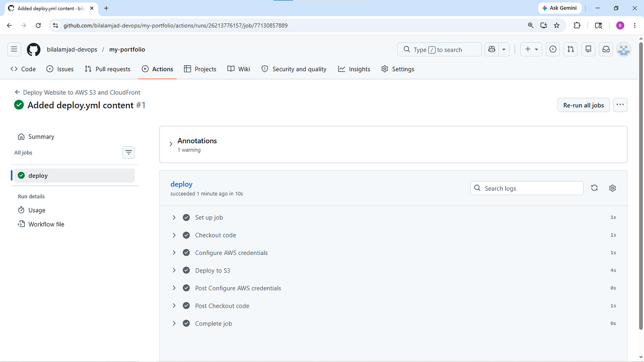Open the Workflow file link
Image resolution: width=644 pixels, height=362 pixels.
click(x=41, y=224)
